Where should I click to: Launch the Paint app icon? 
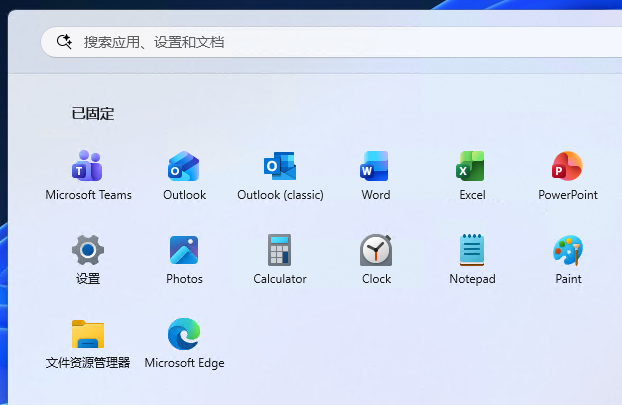[x=568, y=250]
